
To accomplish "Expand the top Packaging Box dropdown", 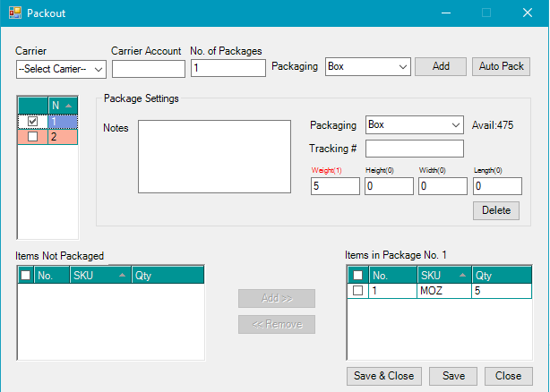I will point(367,66).
